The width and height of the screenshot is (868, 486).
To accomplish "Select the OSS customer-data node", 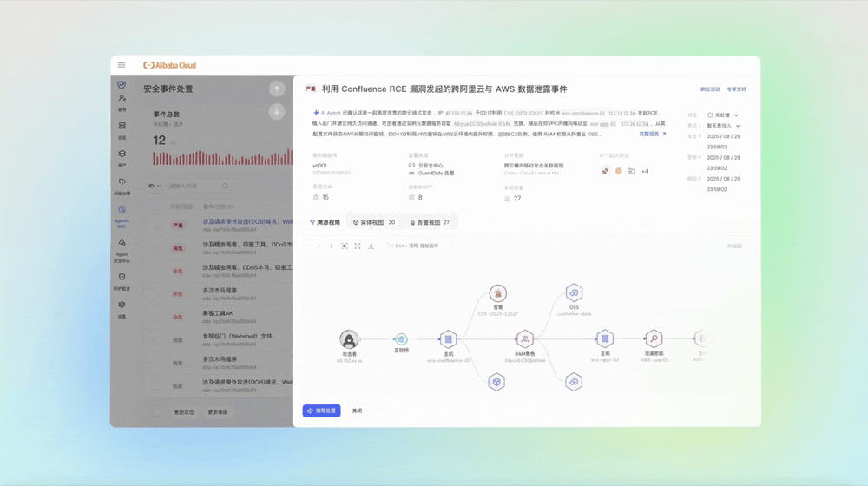I will pyautogui.click(x=574, y=292).
